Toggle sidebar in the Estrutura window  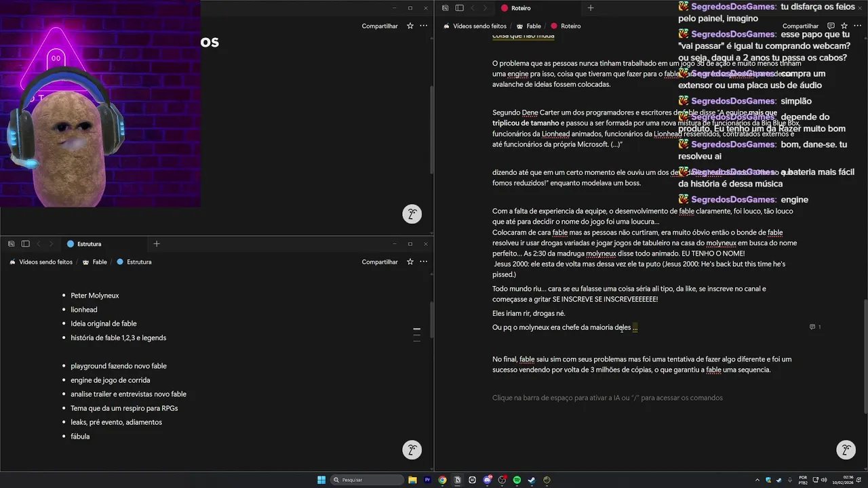(26, 244)
